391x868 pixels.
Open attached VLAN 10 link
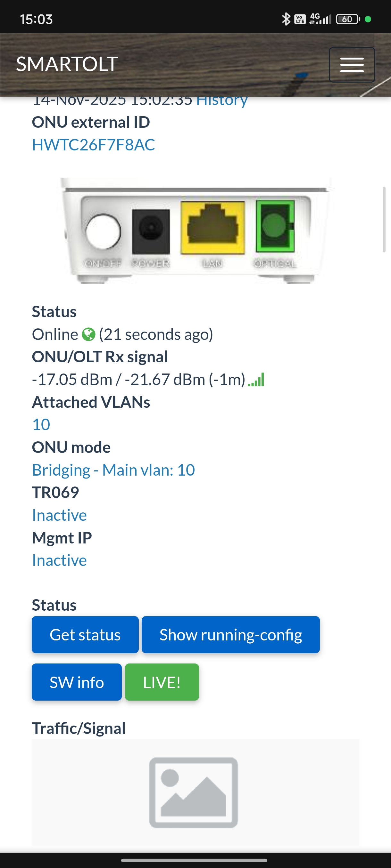click(x=41, y=425)
